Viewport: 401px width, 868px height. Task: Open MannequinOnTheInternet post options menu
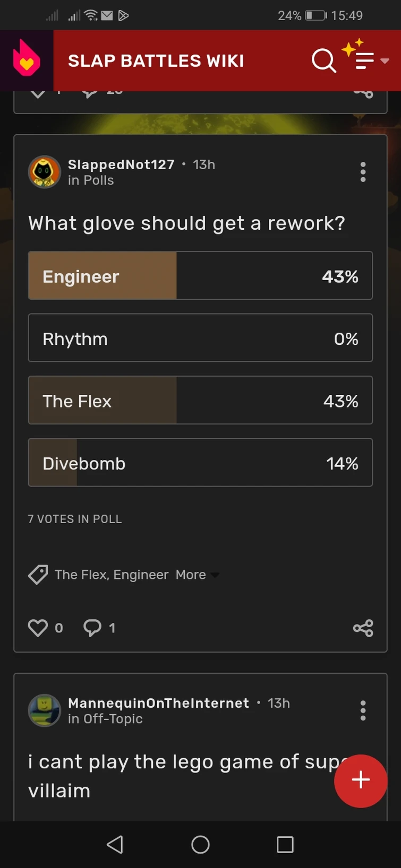click(363, 710)
